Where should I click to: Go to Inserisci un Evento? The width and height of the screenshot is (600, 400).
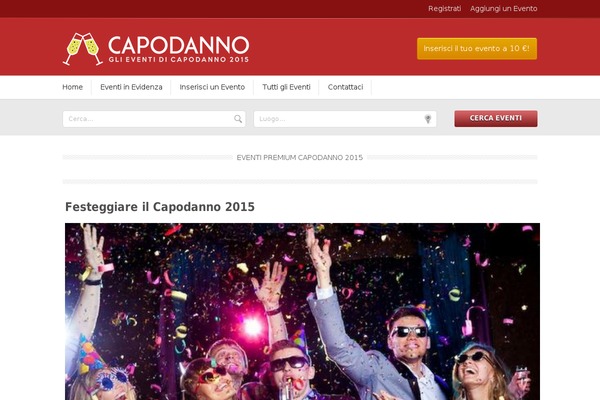(212, 87)
